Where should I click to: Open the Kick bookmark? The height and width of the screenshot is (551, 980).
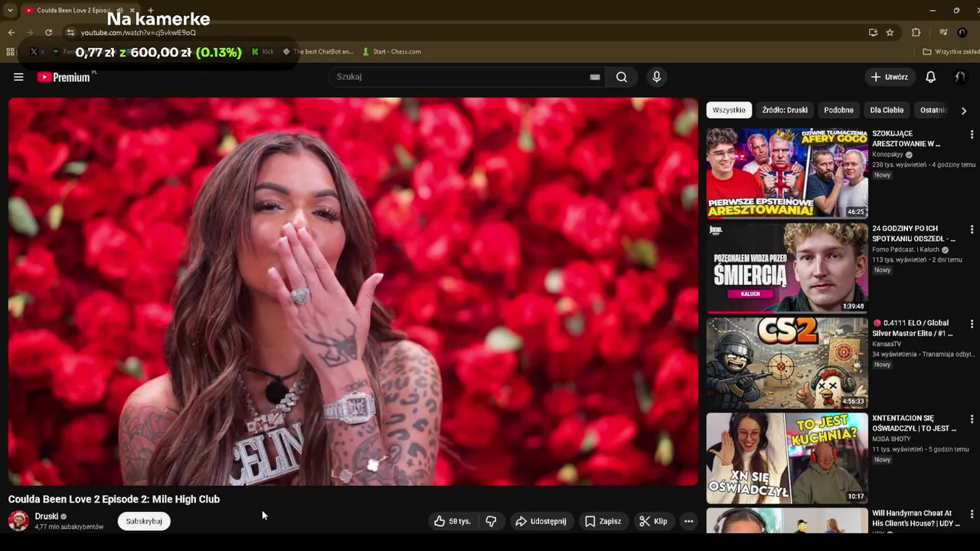[x=262, y=51]
